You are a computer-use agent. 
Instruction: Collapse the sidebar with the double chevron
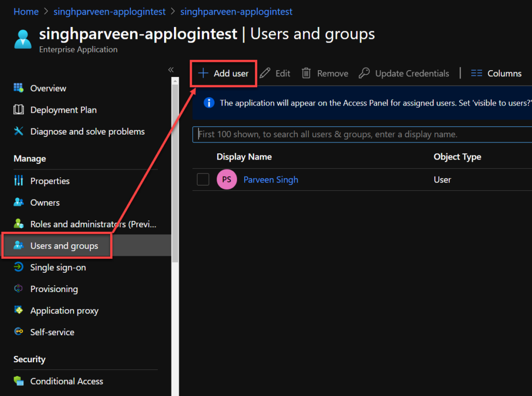pyautogui.click(x=171, y=69)
